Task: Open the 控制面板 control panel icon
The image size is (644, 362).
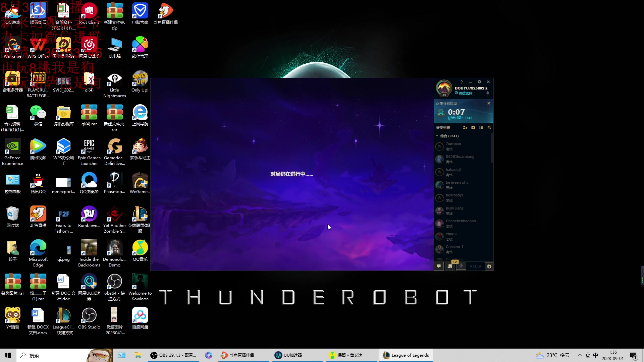Action: click(x=13, y=183)
